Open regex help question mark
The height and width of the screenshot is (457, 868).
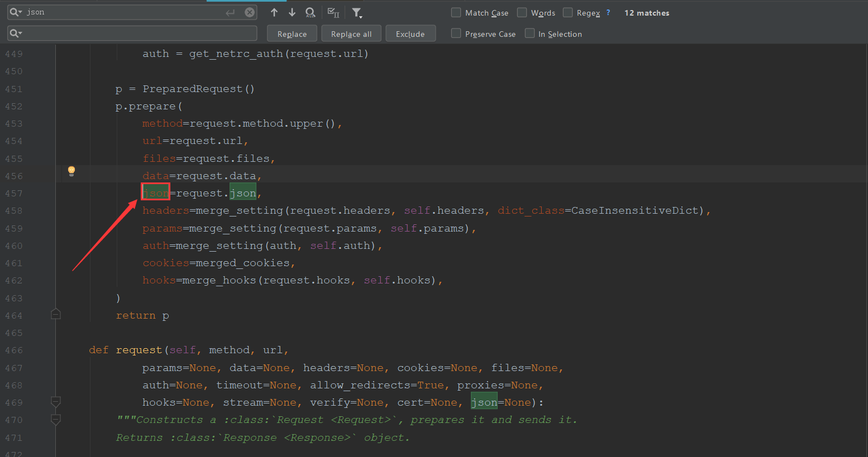(x=608, y=12)
